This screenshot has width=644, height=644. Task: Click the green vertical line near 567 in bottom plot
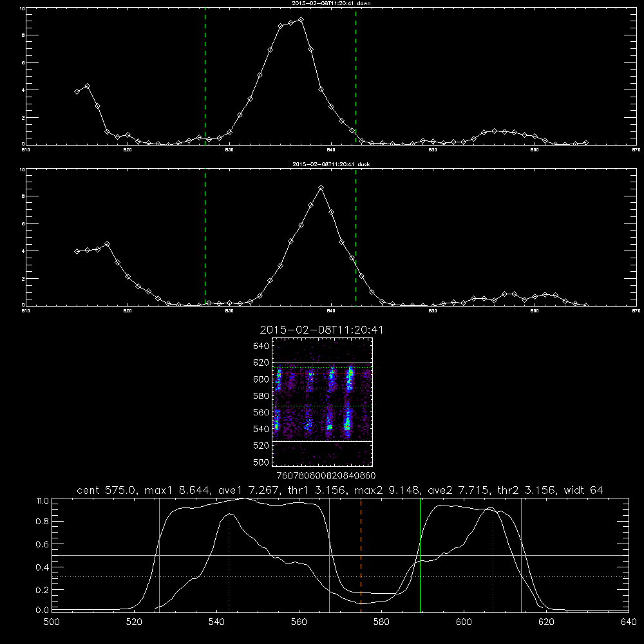pos(329,554)
